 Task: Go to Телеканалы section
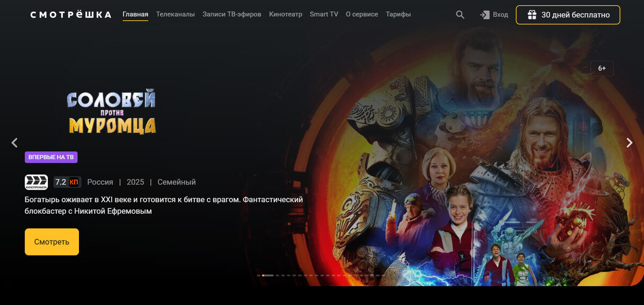click(x=175, y=14)
